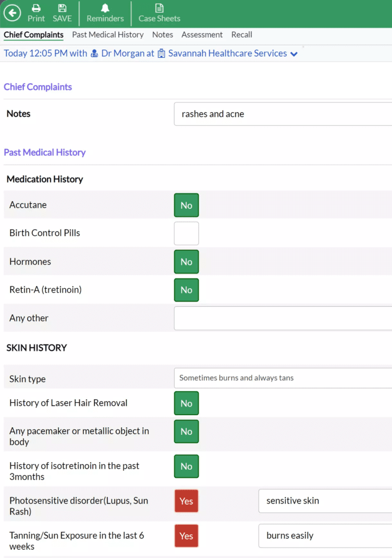Viewport: 392px width, 558px height.
Task: Open the Recall tab
Action: click(242, 34)
